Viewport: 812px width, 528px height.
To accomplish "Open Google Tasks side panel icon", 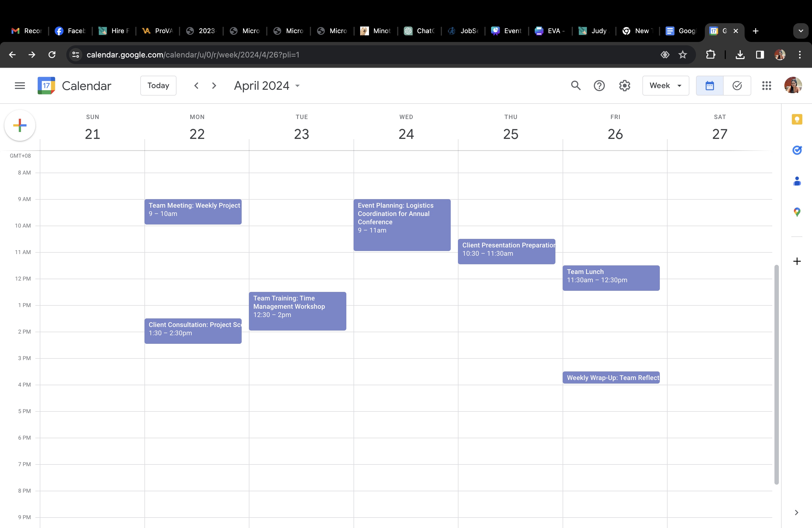I will pos(797,150).
